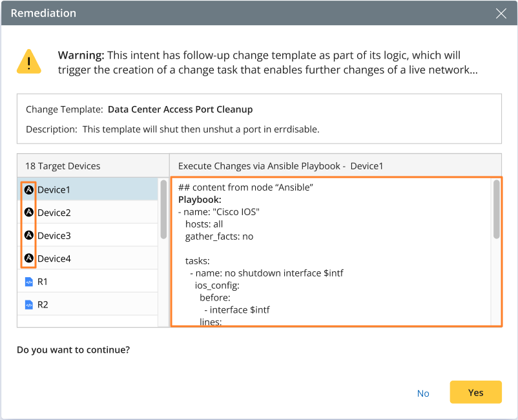Click the playbook content vertical scrollbar
The width and height of the screenshot is (518, 420).
[x=496, y=210]
